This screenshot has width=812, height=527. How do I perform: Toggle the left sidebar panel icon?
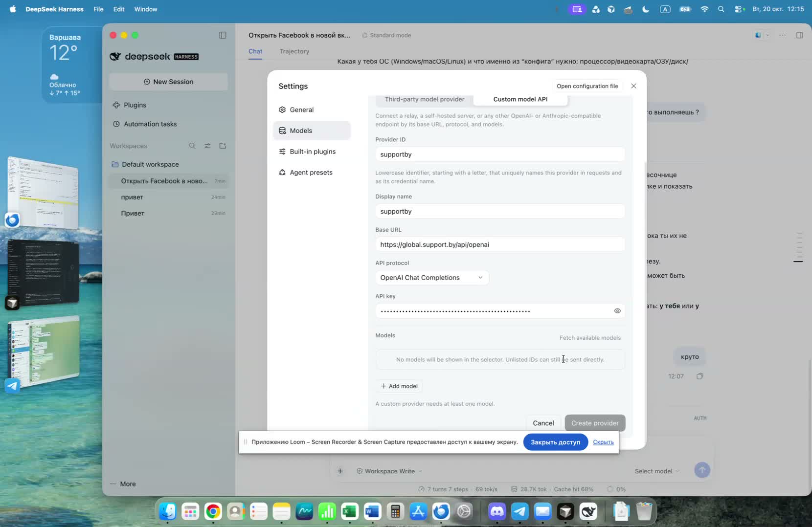[x=223, y=35]
